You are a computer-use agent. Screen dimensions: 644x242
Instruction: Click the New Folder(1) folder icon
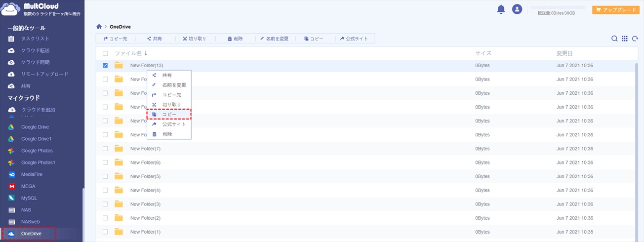[x=119, y=232]
